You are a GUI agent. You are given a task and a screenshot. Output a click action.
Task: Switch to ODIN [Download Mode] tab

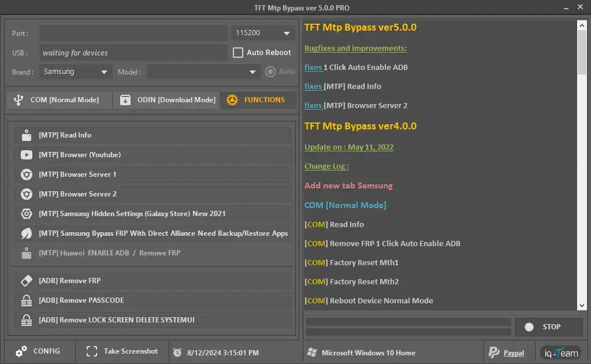168,100
